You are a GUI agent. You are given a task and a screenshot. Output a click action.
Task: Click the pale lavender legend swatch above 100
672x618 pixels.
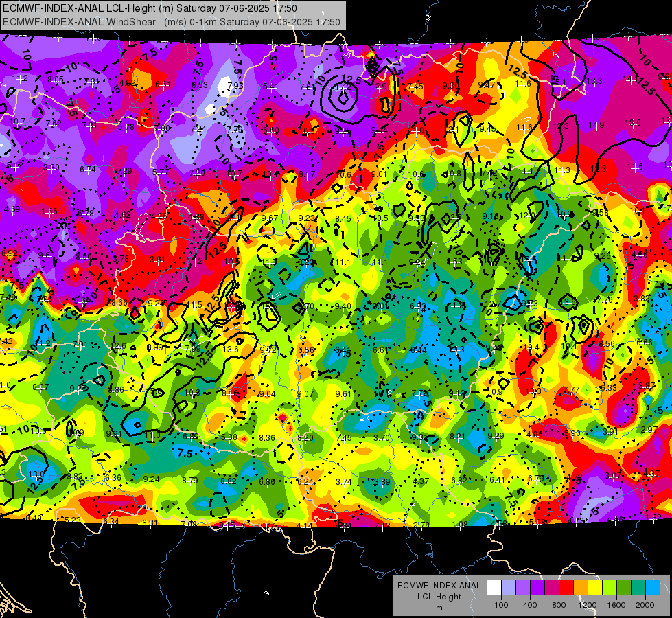click(x=509, y=587)
